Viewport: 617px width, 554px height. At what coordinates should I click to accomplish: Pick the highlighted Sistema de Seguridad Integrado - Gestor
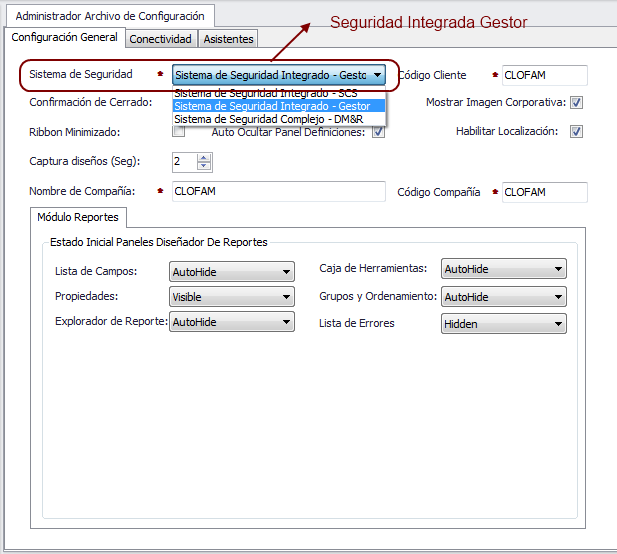(271, 106)
